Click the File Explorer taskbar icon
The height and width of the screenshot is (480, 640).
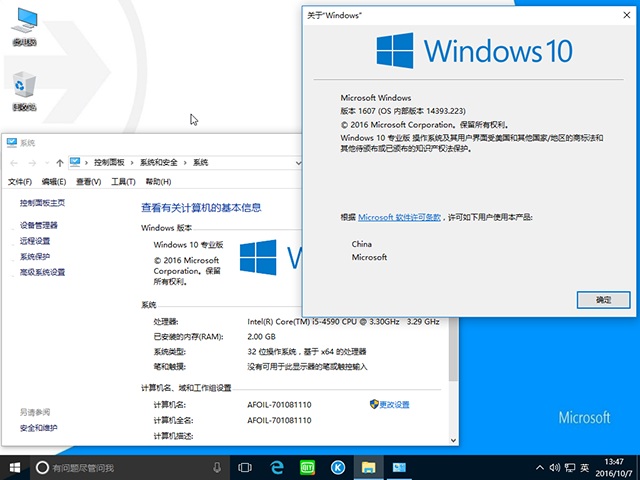[x=369, y=467]
